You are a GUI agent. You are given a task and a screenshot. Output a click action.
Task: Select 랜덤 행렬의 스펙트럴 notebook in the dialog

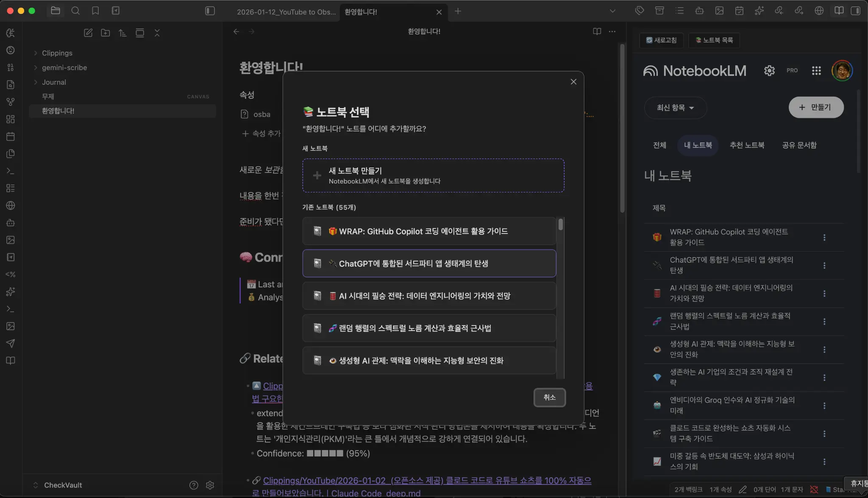tap(429, 328)
